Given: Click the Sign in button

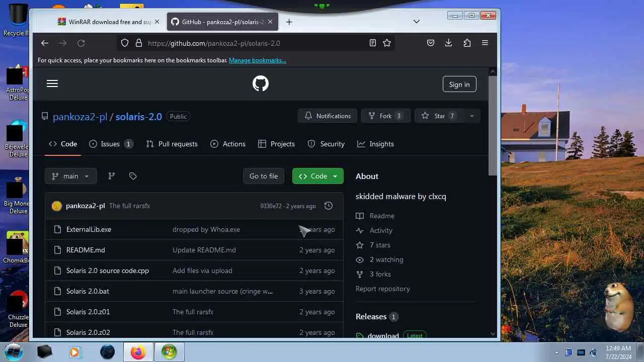Looking at the screenshot, I should (x=459, y=84).
